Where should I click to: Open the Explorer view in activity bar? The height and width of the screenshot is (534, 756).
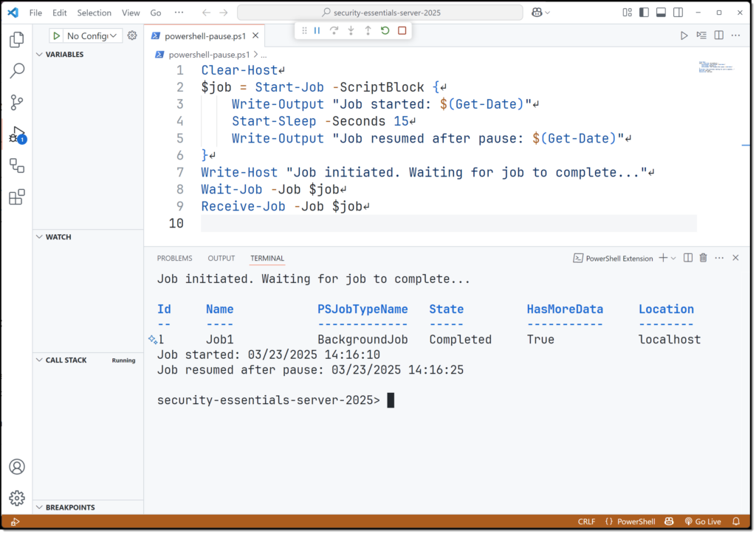tap(17, 40)
